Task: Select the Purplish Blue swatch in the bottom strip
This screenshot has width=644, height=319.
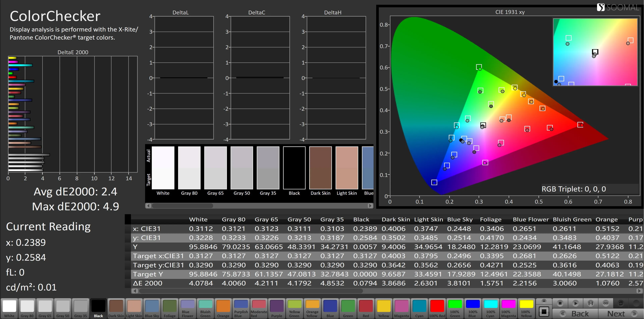Action: (x=241, y=308)
